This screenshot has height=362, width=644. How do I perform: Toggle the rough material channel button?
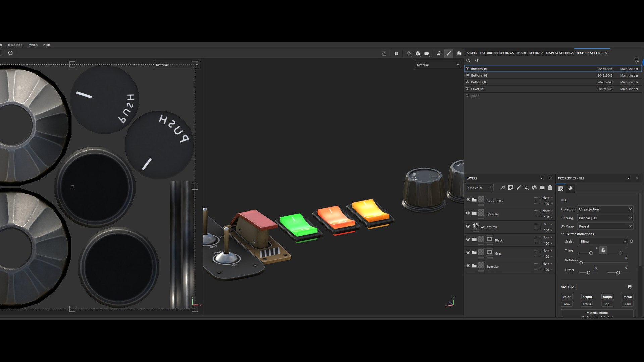click(x=607, y=297)
